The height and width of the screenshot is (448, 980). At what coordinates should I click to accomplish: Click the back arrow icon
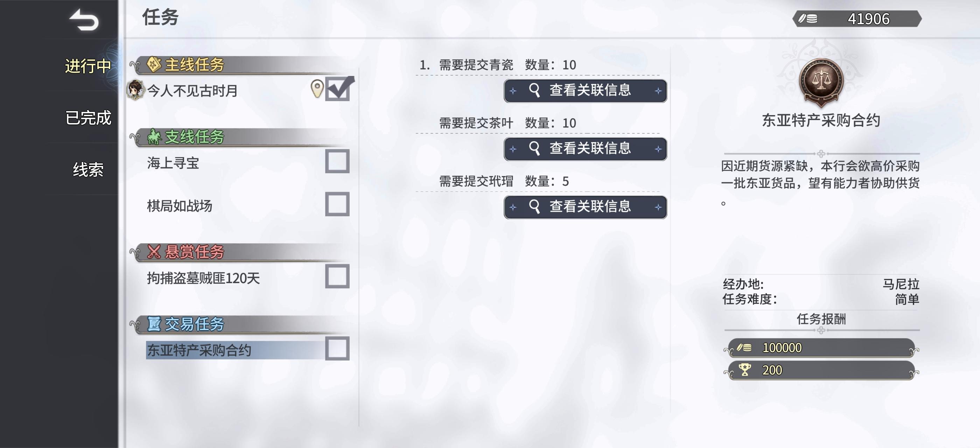(84, 20)
